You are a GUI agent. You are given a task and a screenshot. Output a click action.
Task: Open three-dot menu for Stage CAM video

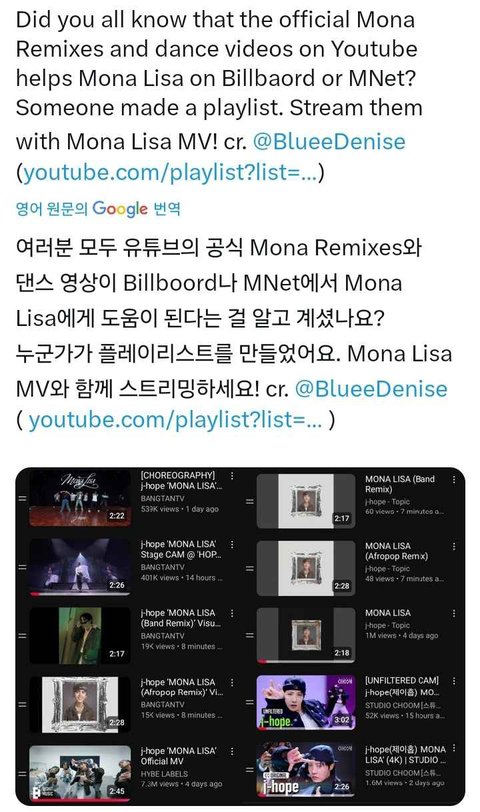pos(232,544)
